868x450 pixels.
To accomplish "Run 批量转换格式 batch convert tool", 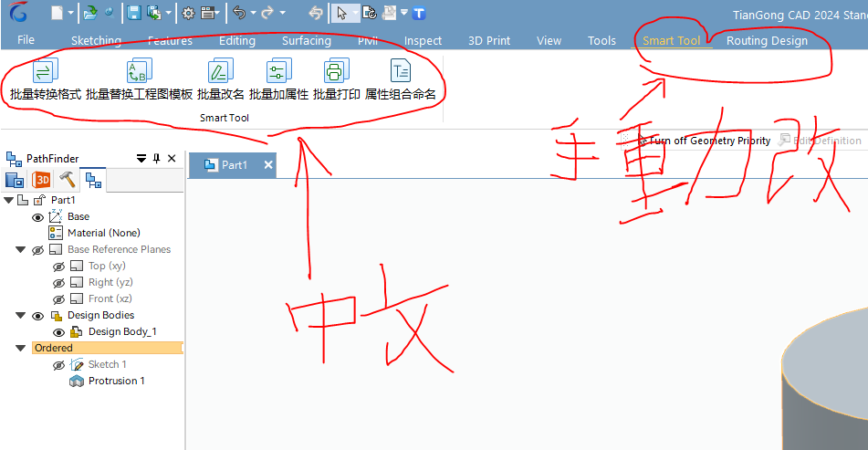I will pos(46,80).
